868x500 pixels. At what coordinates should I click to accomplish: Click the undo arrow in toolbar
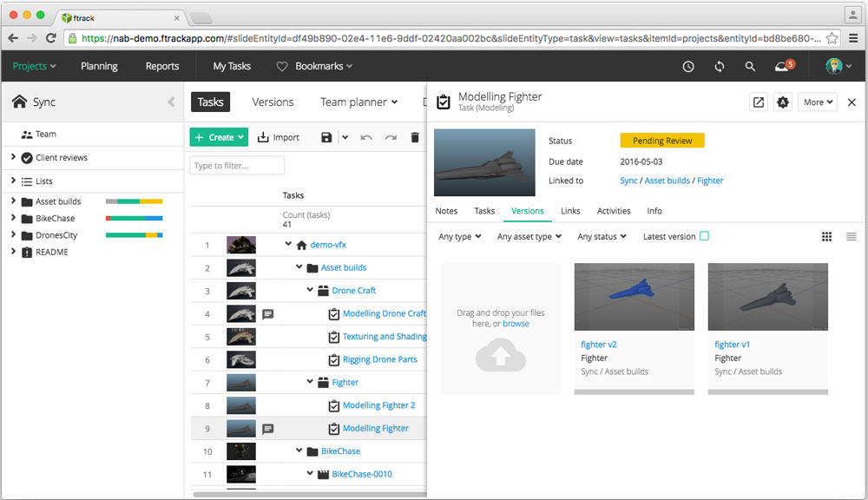click(x=366, y=137)
